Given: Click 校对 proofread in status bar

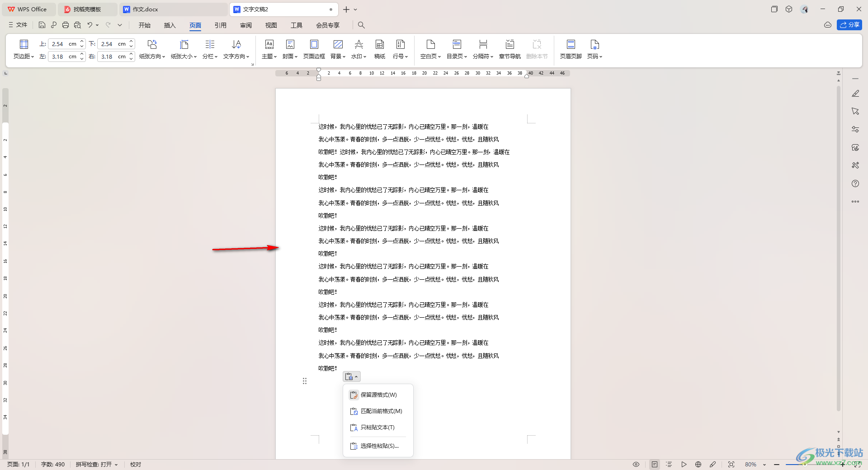Looking at the screenshot, I should click(x=136, y=465).
